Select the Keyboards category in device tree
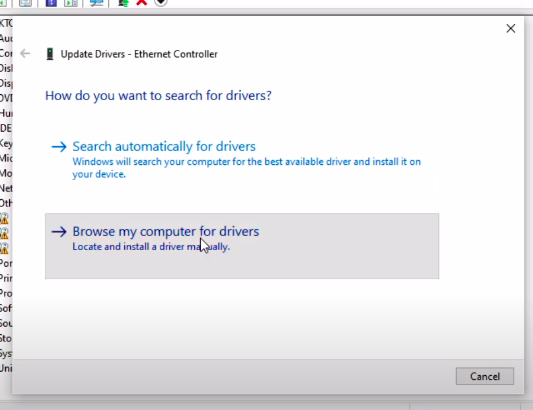Screen dimensions: 533x410 click(x=6, y=143)
